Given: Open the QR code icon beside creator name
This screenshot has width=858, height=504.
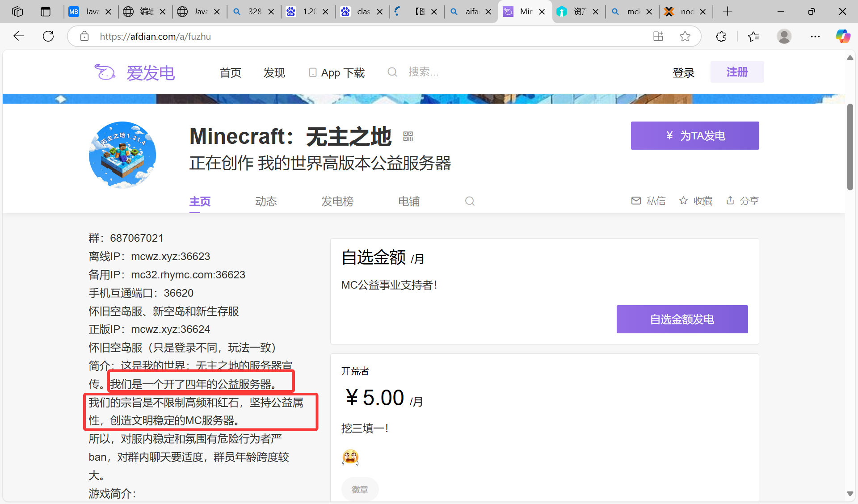Looking at the screenshot, I should pyautogui.click(x=408, y=136).
